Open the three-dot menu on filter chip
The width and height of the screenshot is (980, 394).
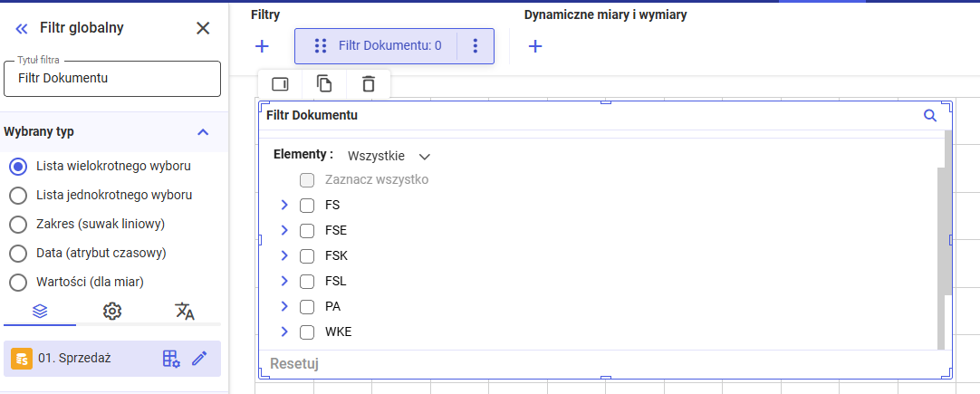pyautogui.click(x=476, y=46)
